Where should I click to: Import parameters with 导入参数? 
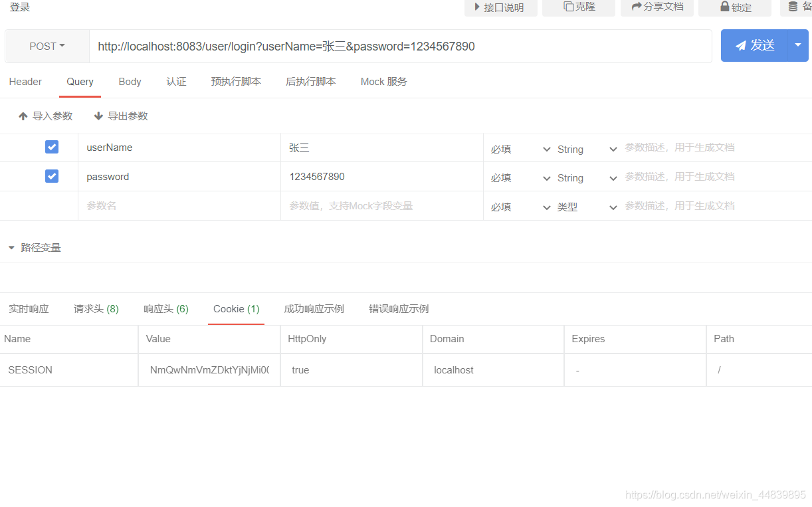[x=46, y=116]
